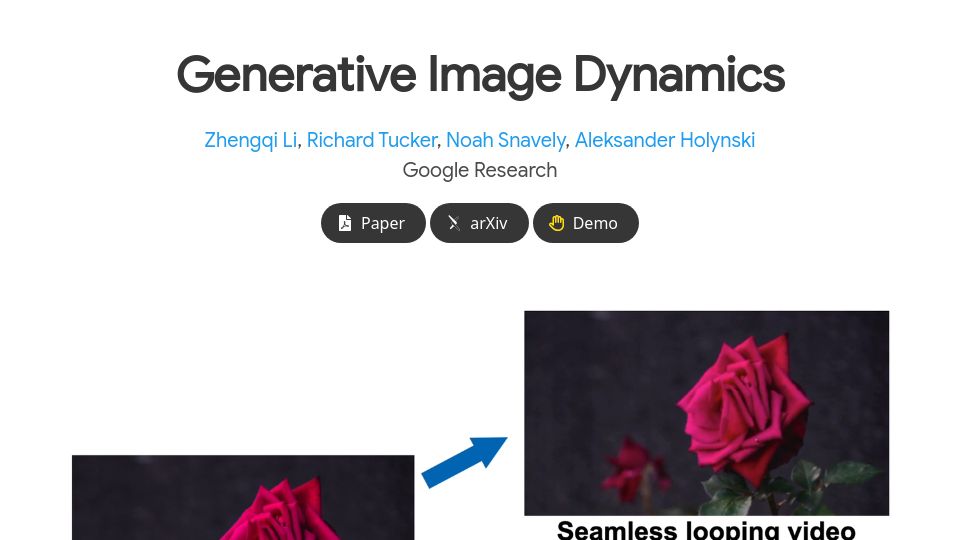Open the Paper button
This screenshot has height=540, width=960.
point(373,223)
